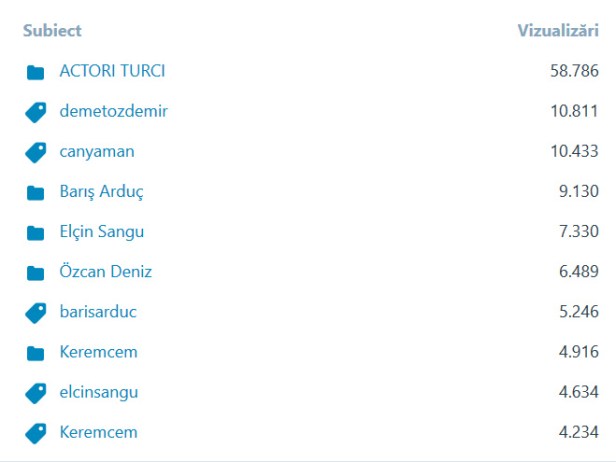Click the tag icon beside barisarduc
This screenshot has width=616, height=462.
coord(36,312)
